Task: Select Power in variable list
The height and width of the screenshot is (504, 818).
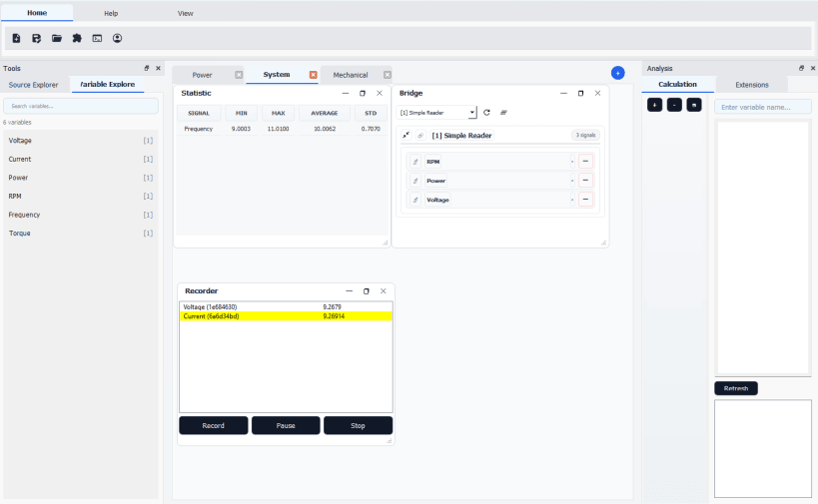Action: pos(81,178)
